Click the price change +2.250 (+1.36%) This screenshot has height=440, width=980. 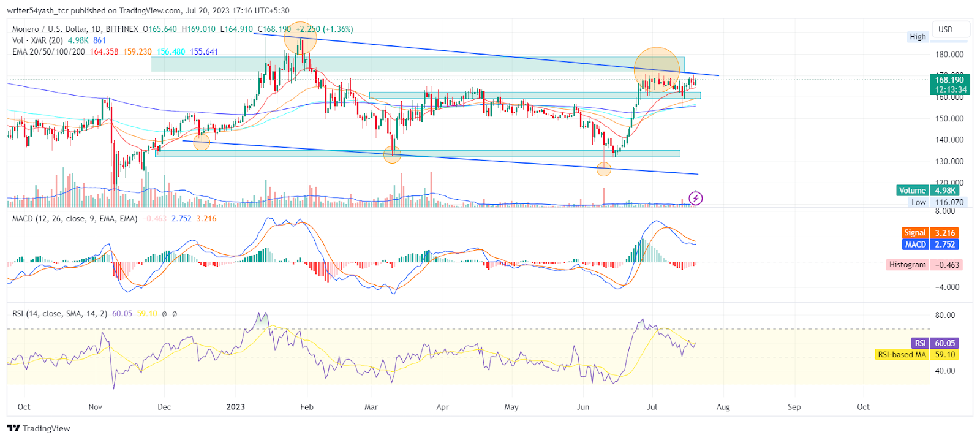coord(324,29)
